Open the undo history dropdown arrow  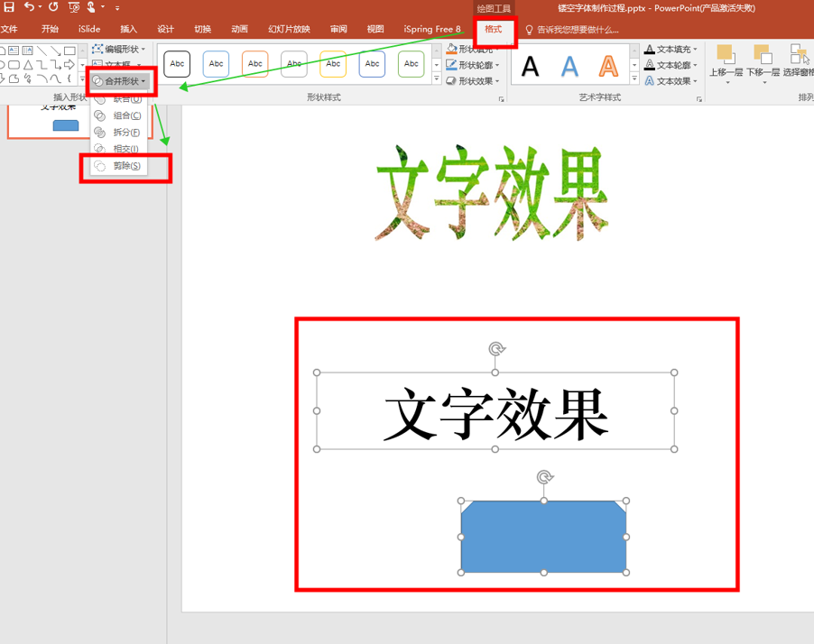pyautogui.click(x=40, y=7)
